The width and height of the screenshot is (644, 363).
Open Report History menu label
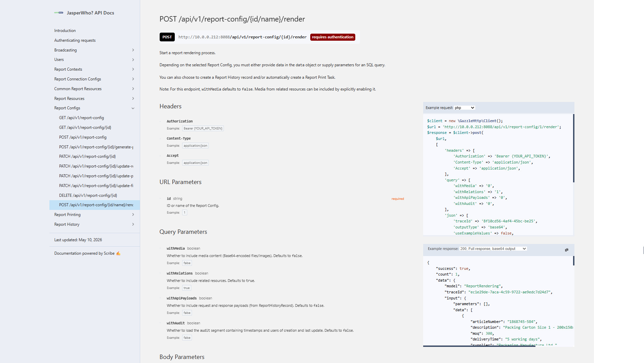(67, 224)
